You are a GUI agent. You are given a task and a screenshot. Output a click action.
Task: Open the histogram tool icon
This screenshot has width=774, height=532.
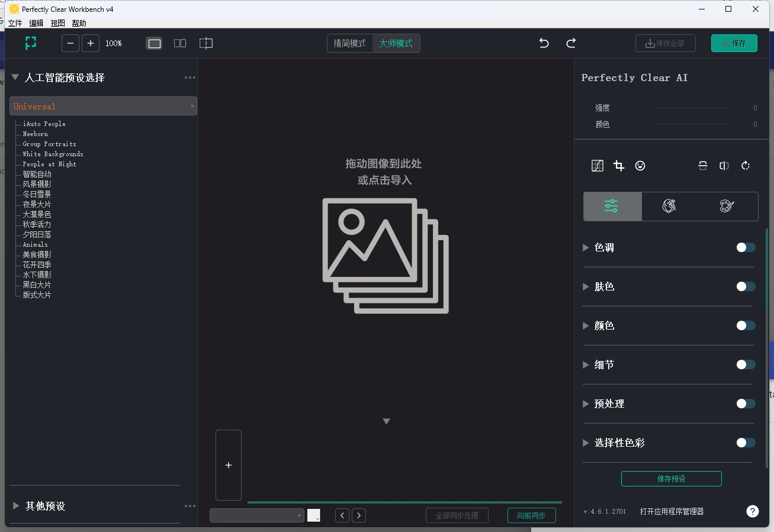pyautogui.click(x=598, y=166)
